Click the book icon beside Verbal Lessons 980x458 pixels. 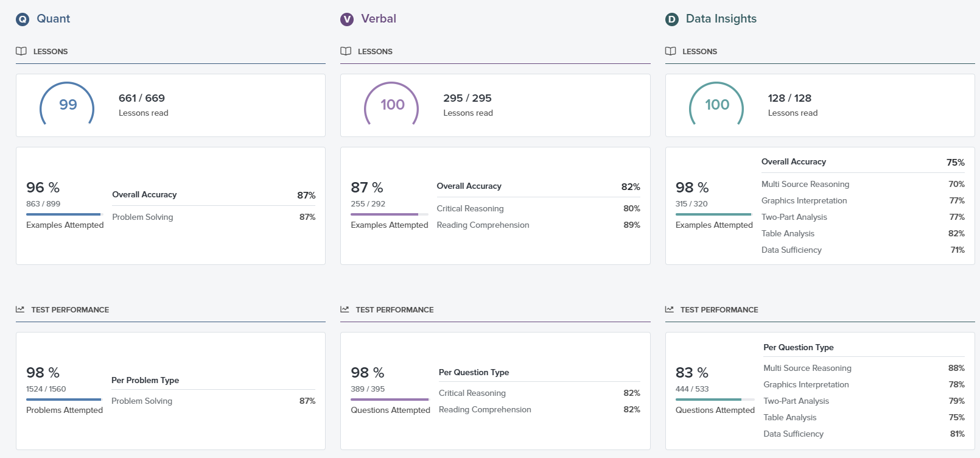point(346,51)
